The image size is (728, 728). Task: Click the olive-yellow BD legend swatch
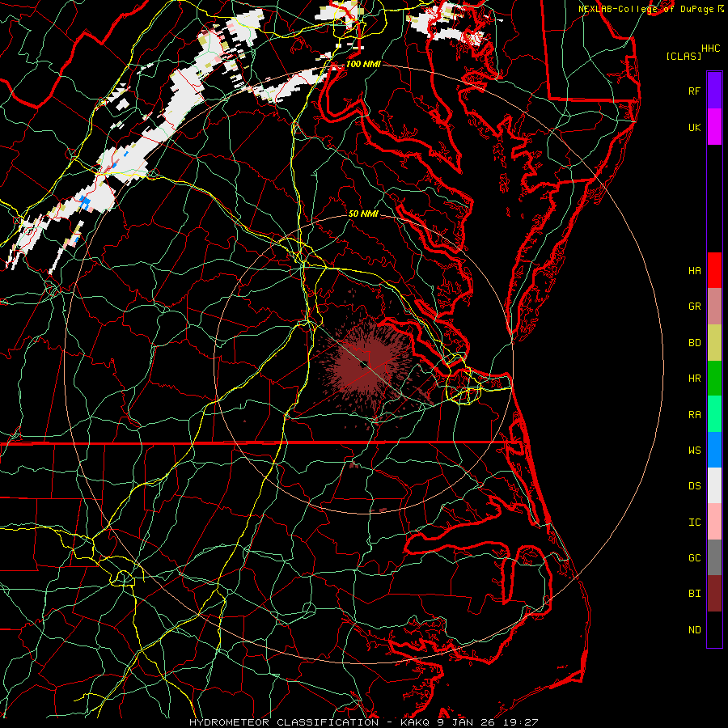tap(714, 343)
